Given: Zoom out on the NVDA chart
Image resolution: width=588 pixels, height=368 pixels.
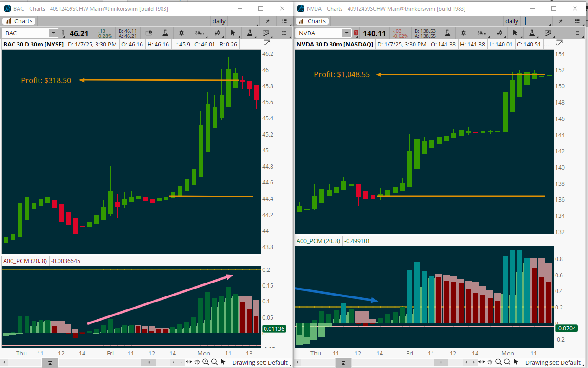Looking at the screenshot, I should (507, 362).
